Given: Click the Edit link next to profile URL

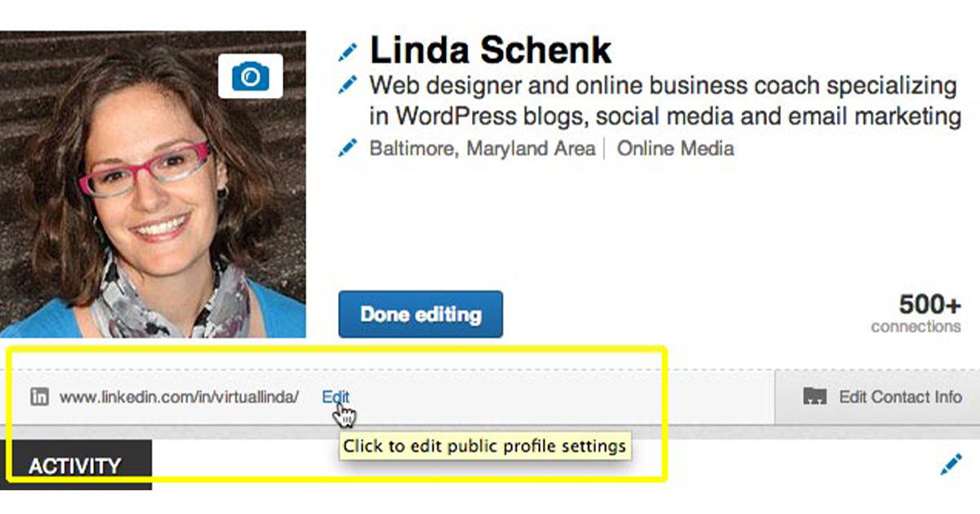Looking at the screenshot, I should coord(336,397).
